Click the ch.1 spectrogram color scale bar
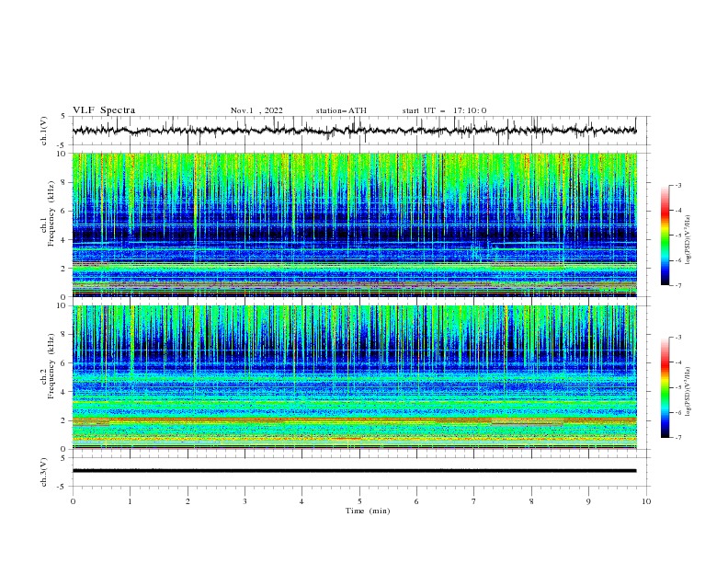 coord(665,236)
